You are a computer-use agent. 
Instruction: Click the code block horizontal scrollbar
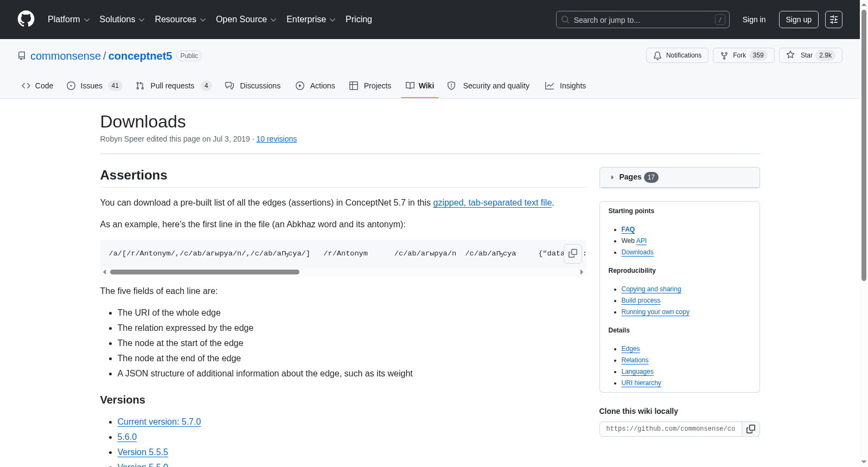[x=205, y=272]
